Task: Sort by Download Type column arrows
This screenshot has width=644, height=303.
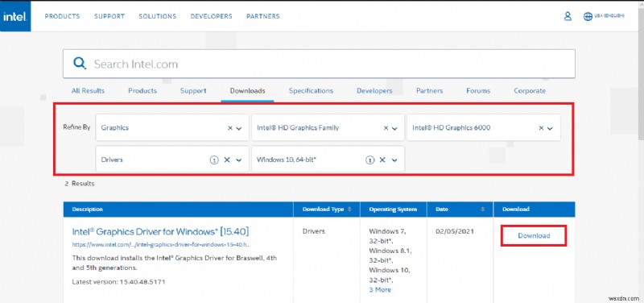Action: [x=349, y=210]
